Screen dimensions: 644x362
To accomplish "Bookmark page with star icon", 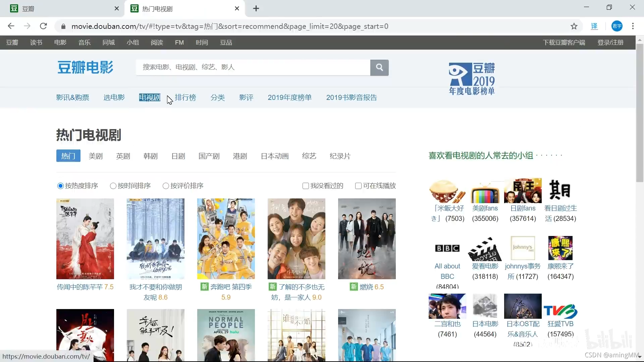I will (x=574, y=26).
